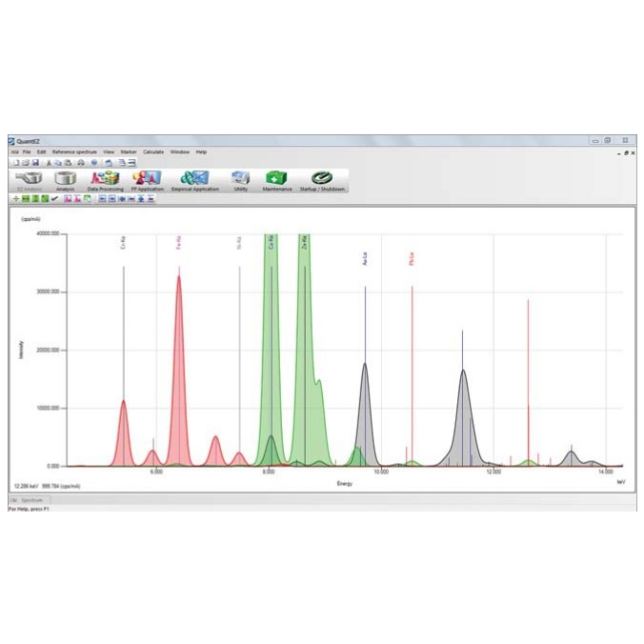The height and width of the screenshot is (644, 644).
Task: Restore the inner document window
Action: point(625,151)
